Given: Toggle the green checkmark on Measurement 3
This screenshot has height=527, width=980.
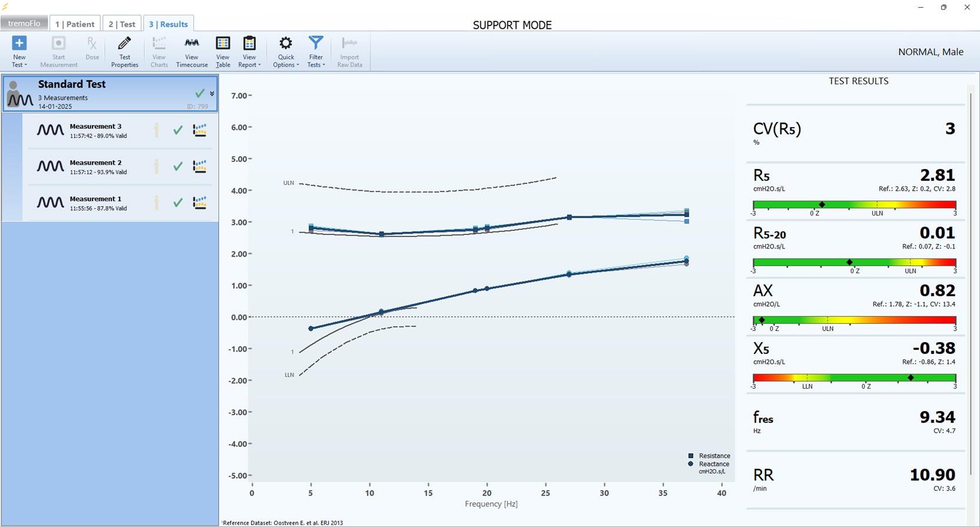Looking at the screenshot, I should [178, 130].
